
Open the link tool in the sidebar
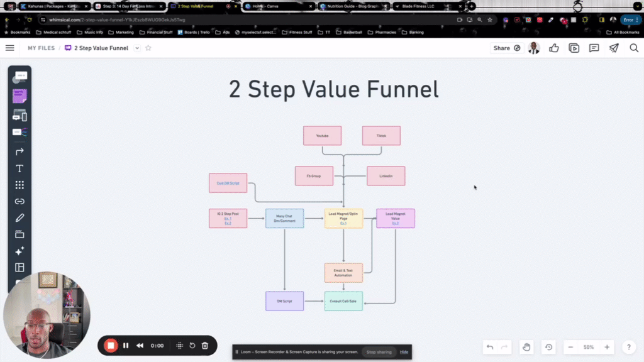pyautogui.click(x=19, y=202)
